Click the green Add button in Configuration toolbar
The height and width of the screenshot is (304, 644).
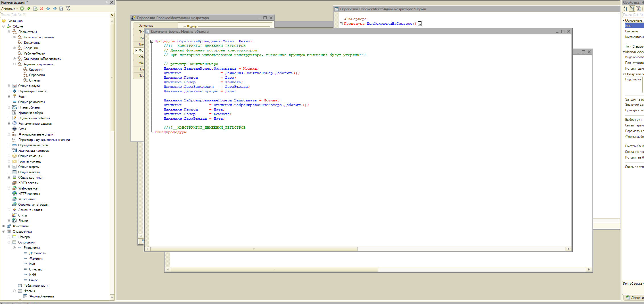(x=22, y=9)
